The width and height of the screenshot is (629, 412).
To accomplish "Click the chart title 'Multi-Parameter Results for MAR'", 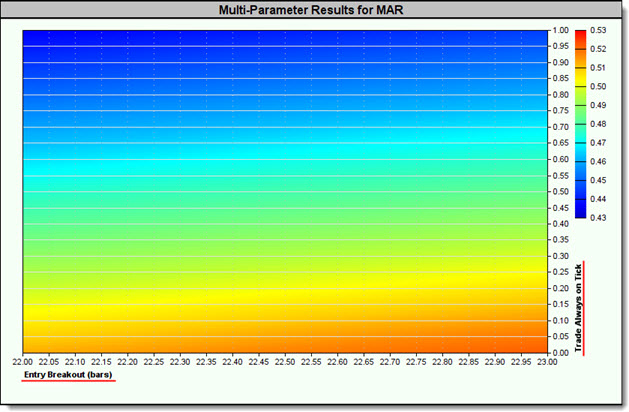I will 314,11.
